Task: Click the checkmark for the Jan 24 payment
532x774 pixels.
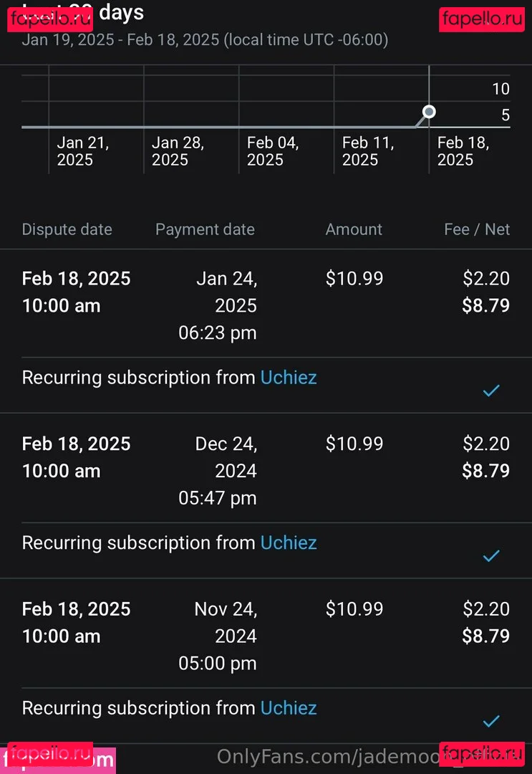Action: tap(491, 391)
